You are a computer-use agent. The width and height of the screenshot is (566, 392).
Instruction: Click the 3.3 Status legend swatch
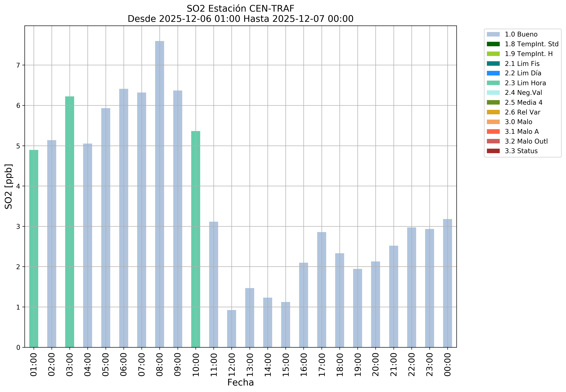pyautogui.click(x=493, y=151)
